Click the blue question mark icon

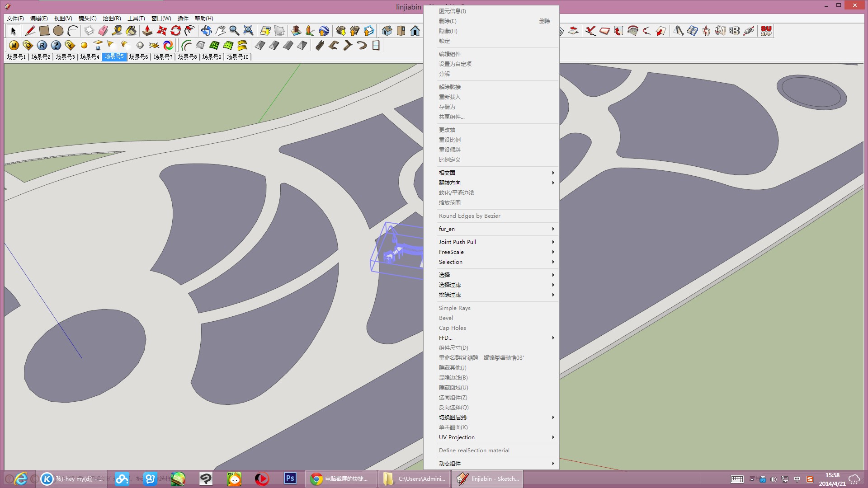(56, 45)
